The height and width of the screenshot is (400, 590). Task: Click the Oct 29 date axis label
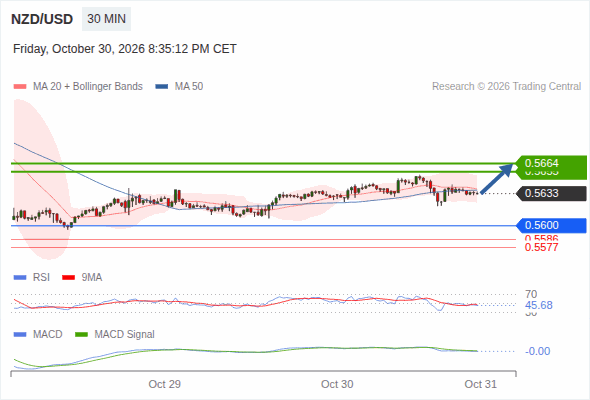point(164,384)
